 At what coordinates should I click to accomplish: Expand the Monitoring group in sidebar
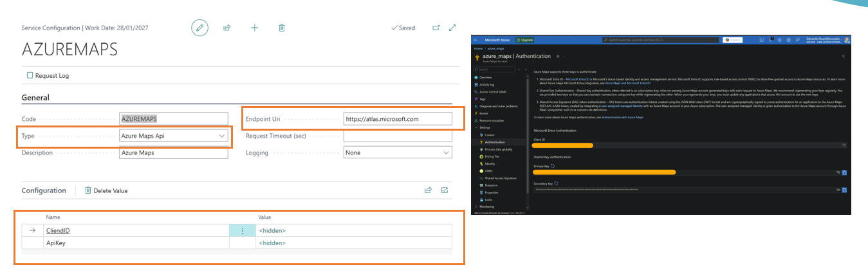click(486, 207)
